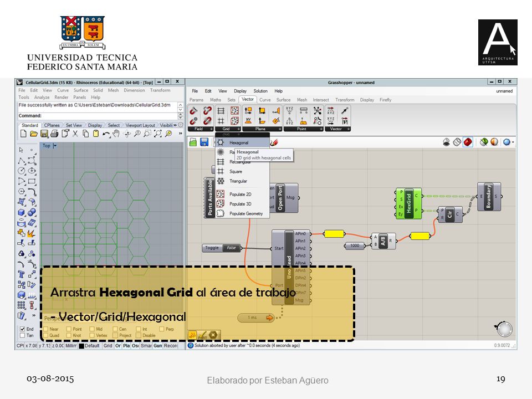Click the blue preview mesh quality sphere icon

(507, 142)
